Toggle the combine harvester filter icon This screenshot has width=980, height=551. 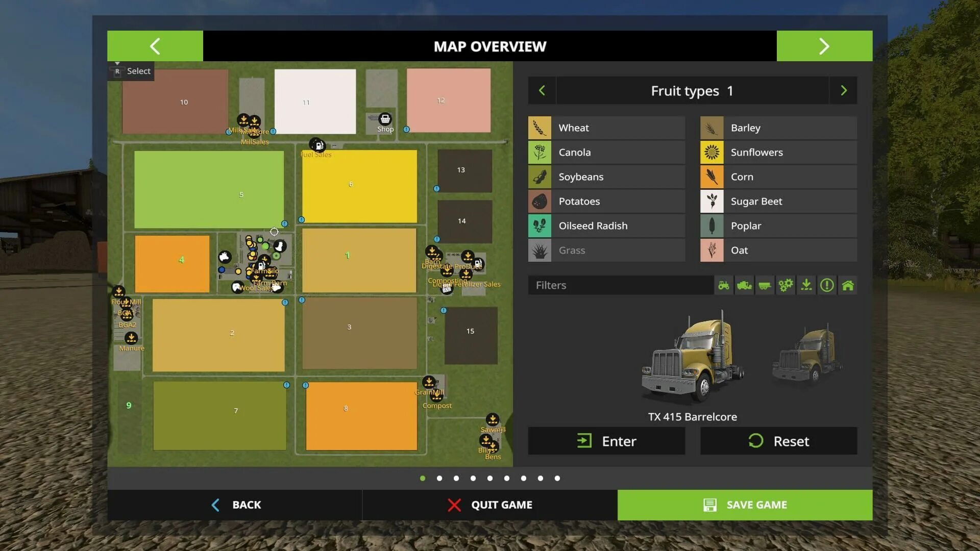[x=744, y=285]
